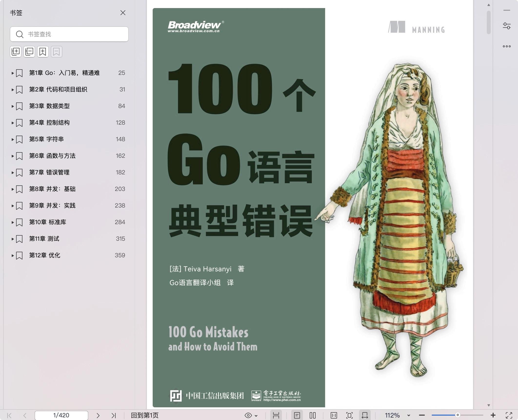Fit page width icon
The width and height of the screenshot is (518, 420).
365,415
